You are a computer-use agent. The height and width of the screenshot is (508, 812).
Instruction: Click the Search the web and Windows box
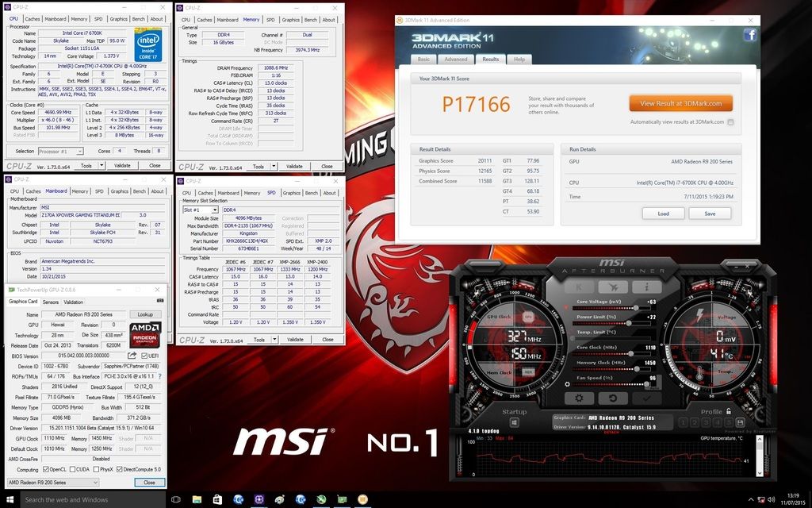click(93, 500)
